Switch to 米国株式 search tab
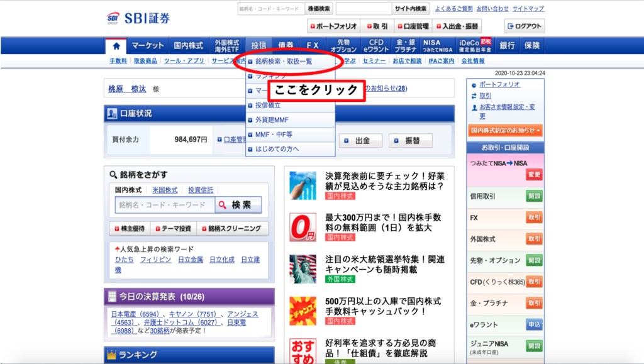644x364 pixels. coord(165,190)
